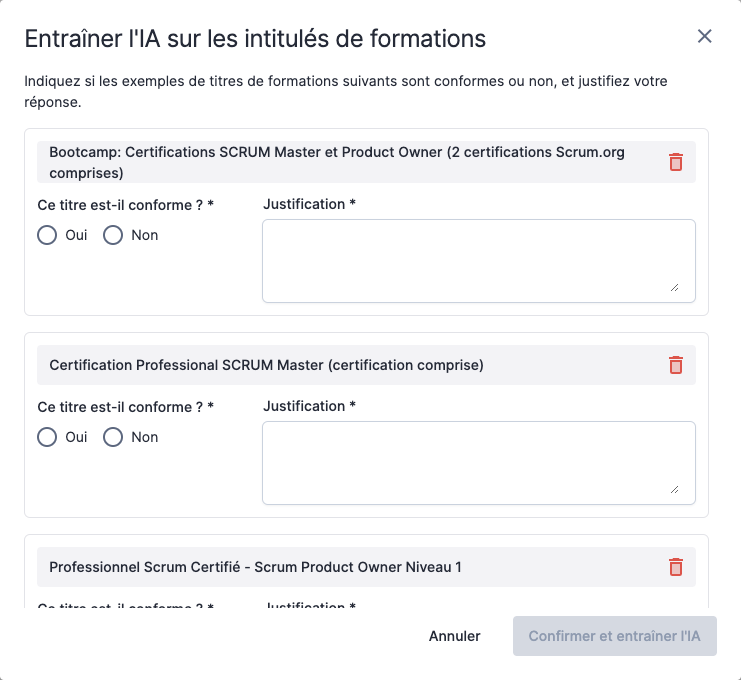Grab the Bootcamp justification resize handle
Viewport: 741px width, 680px height.
point(674,287)
